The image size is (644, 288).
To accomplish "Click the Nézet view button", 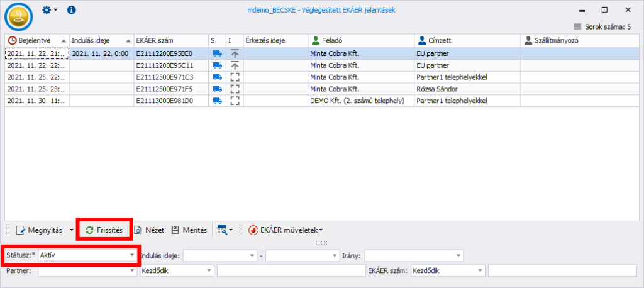I will pyautogui.click(x=148, y=230).
